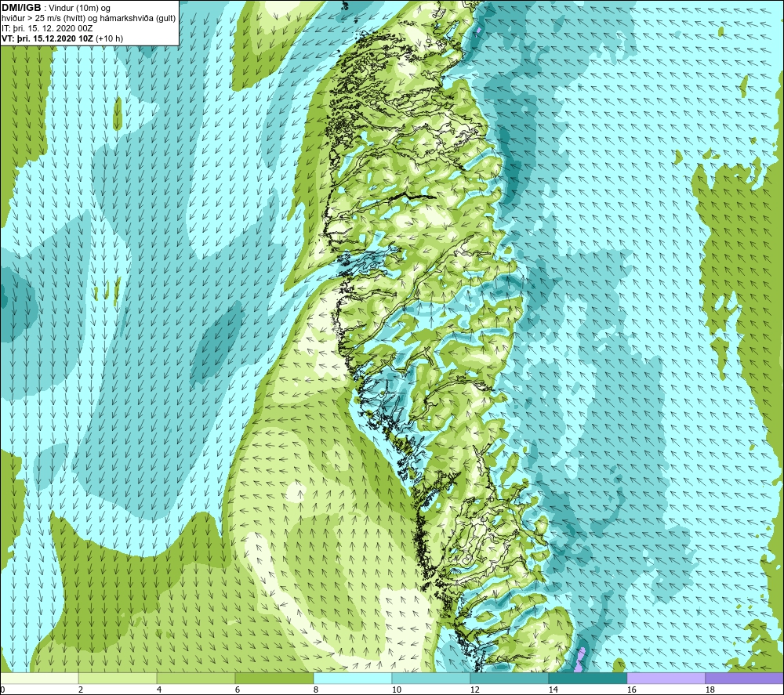Click the scale label 10

pos(396,690)
